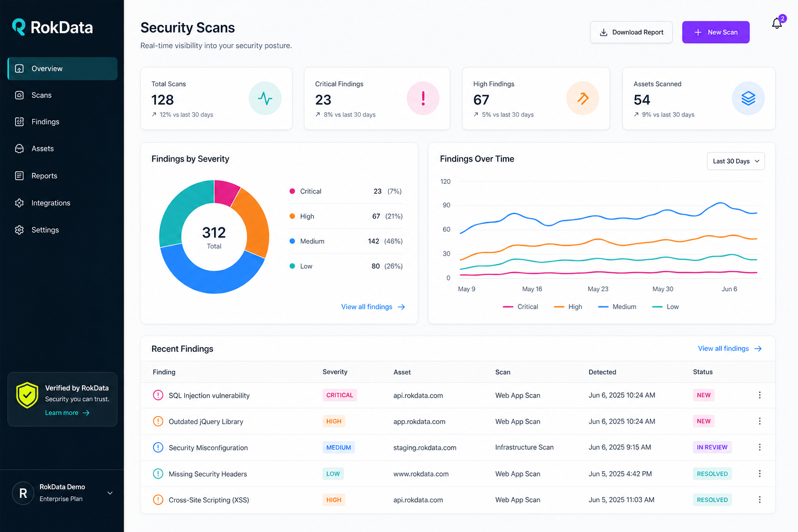Click the Download Report button

(631, 32)
